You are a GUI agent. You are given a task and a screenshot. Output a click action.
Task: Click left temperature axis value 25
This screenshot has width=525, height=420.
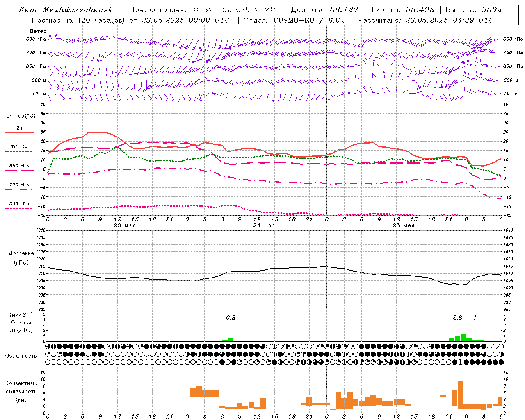pos(43,132)
